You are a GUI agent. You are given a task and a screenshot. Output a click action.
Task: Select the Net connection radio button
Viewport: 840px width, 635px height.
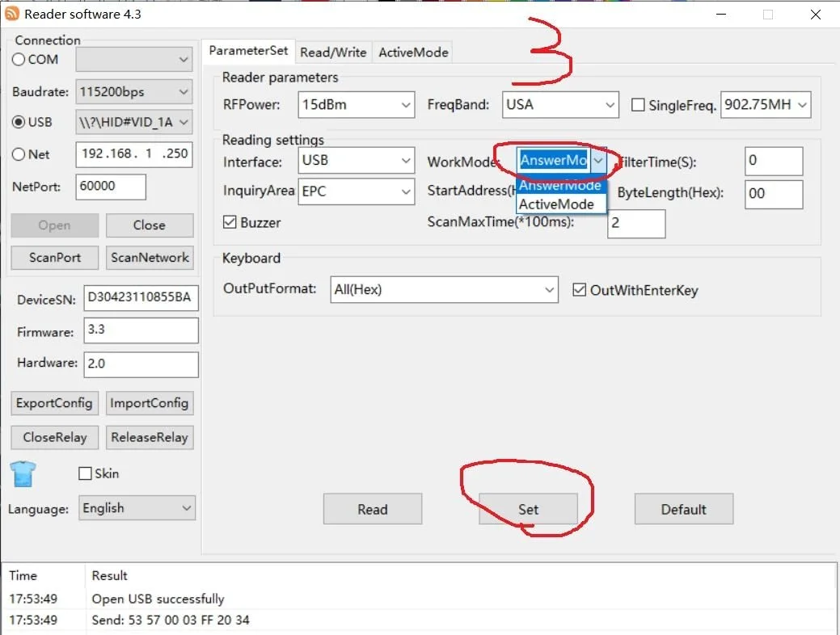coord(19,154)
